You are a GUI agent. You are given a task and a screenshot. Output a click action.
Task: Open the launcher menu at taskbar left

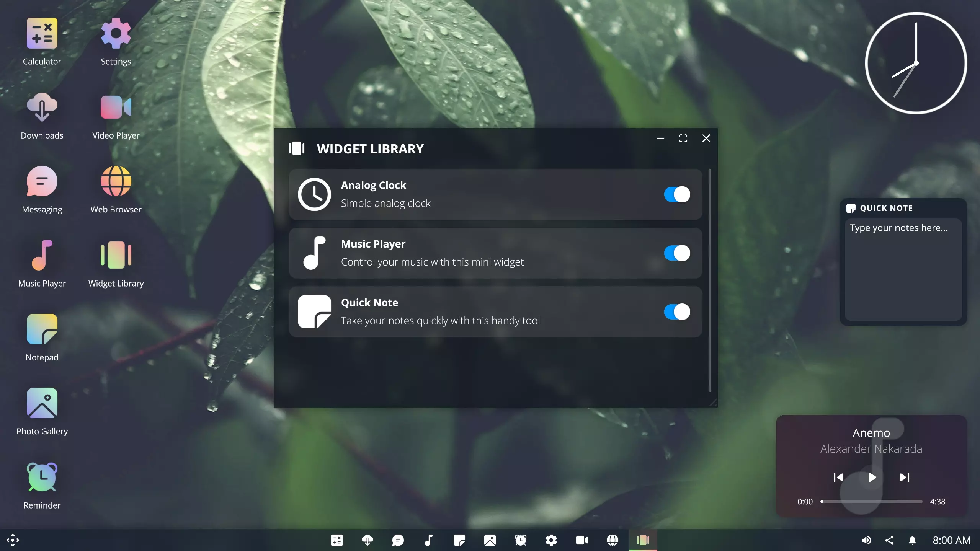click(x=13, y=540)
